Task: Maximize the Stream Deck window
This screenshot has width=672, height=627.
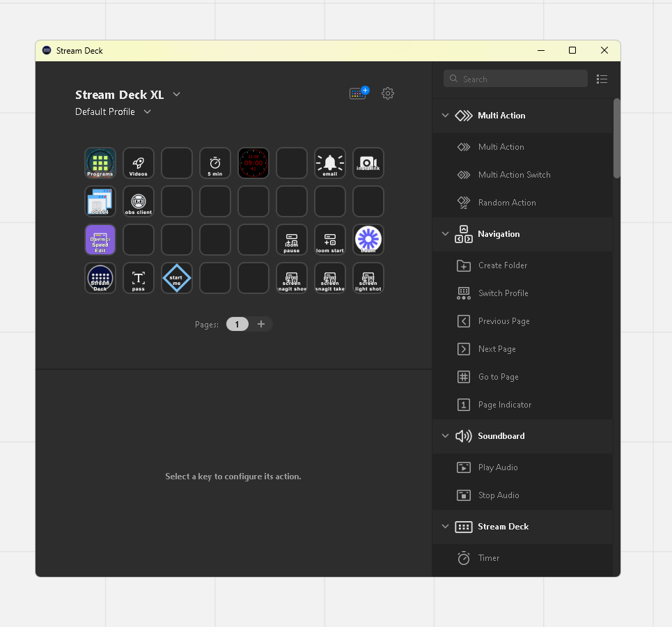Action: [572, 51]
